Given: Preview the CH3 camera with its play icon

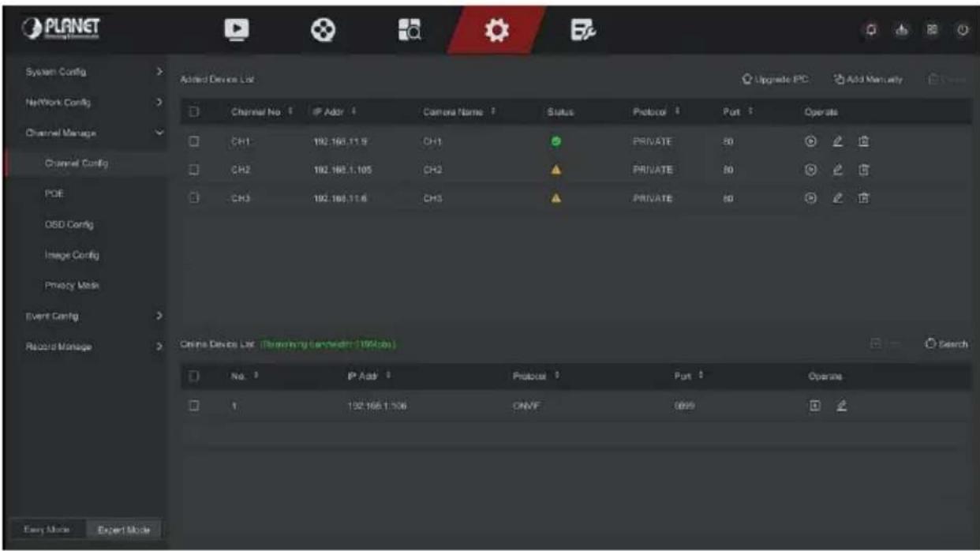Looking at the screenshot, I should point(810,200).
